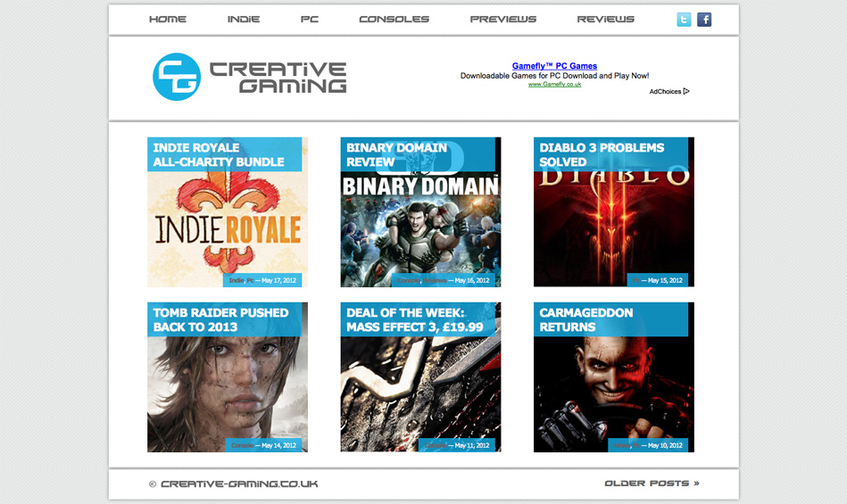Image resolution: width=847 pixels, height=504 pixels.
Task: Open the Reviews menu section
Action: (605, 19)
